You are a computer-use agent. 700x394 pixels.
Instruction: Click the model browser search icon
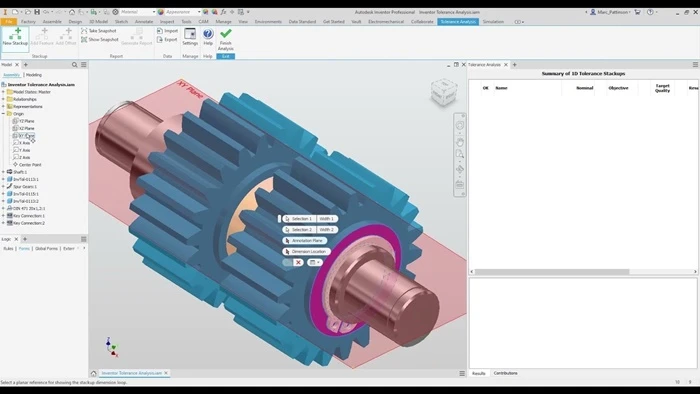coord(75,65)
